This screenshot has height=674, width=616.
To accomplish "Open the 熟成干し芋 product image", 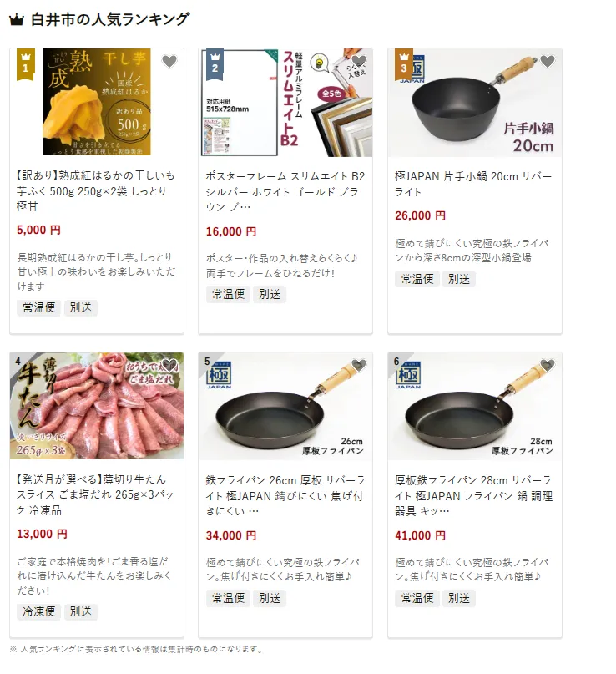I will (97, 102).
